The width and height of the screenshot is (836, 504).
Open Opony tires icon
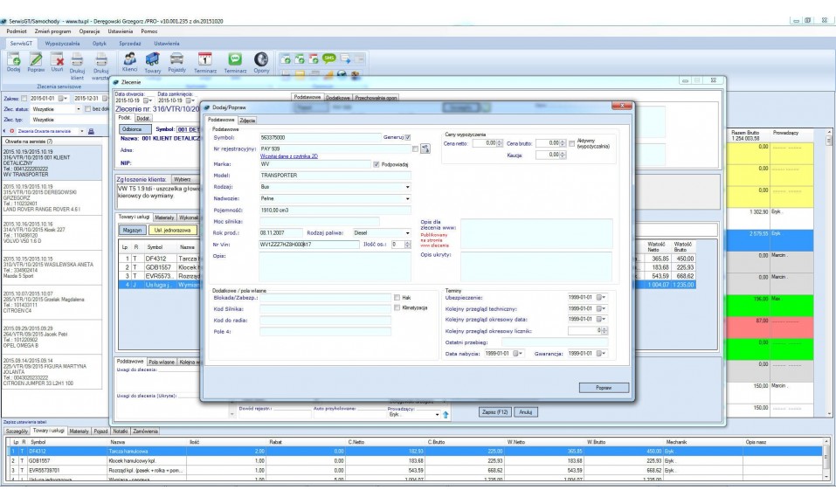(261, 59)
